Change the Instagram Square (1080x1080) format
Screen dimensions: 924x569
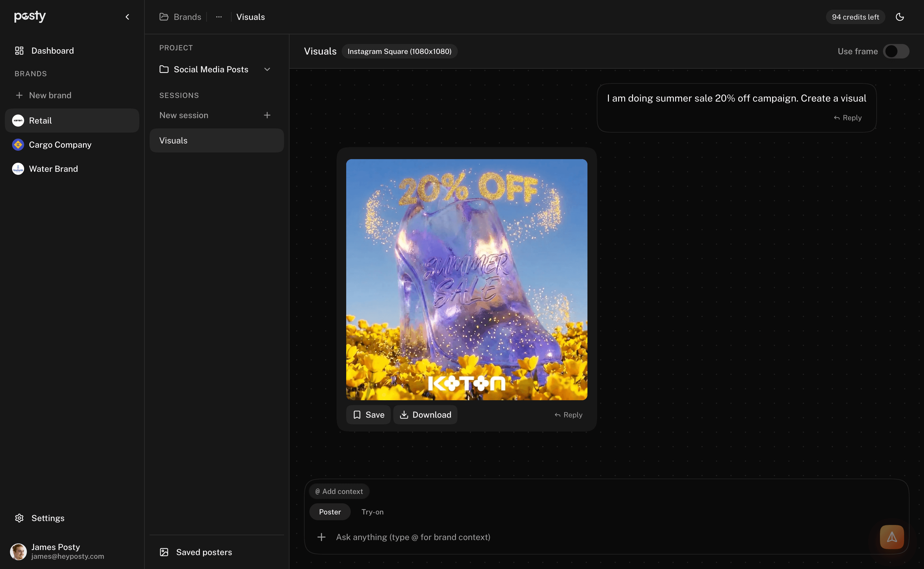click(x=400, y=51)
